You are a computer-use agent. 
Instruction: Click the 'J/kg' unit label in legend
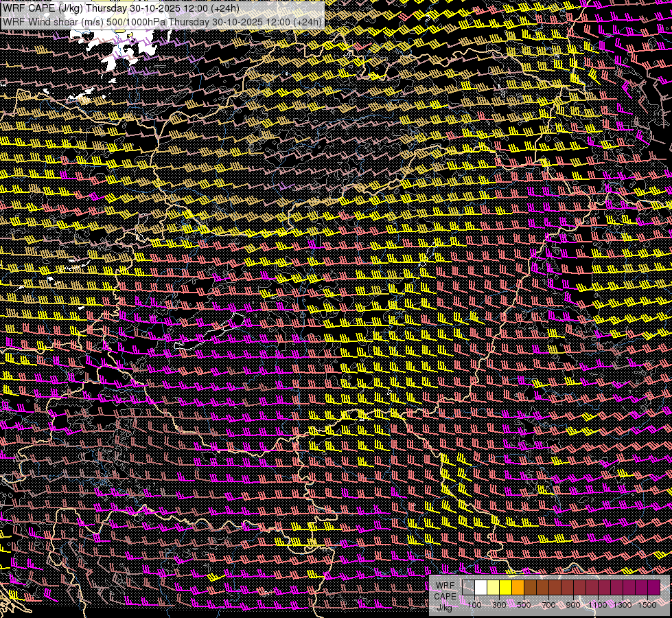[445, 608]
